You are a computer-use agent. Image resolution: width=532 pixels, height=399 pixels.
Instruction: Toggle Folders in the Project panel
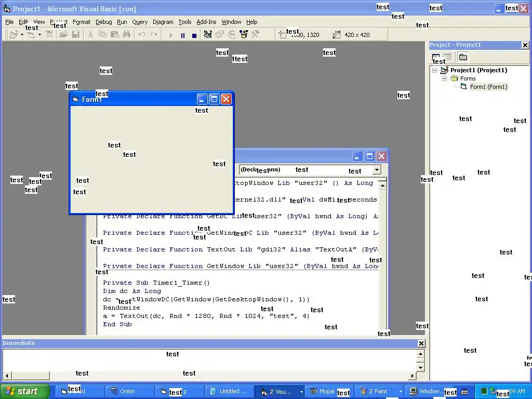click(463, 57)
